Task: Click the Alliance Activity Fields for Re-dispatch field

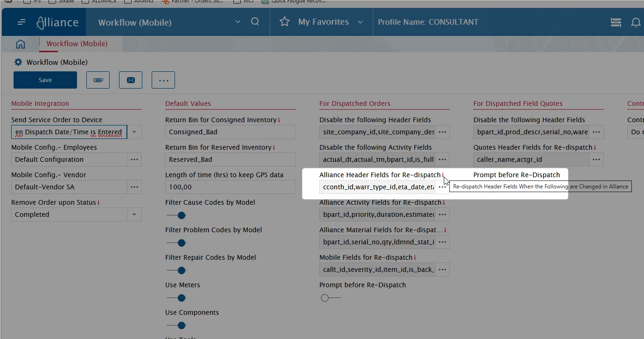Action: [x=377, y=214]
